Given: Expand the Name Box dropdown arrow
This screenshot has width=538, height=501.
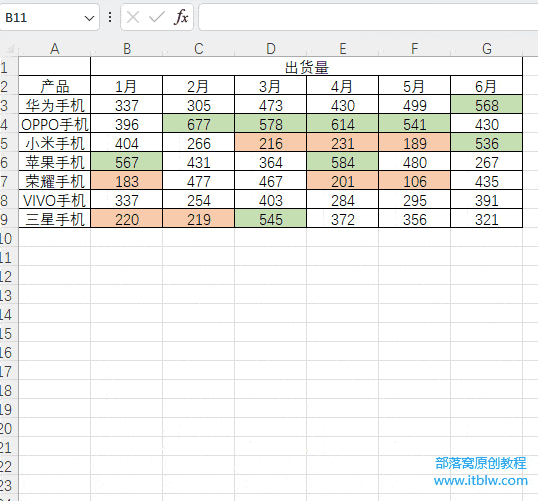Looking at the screenshot, I should 90,18.
